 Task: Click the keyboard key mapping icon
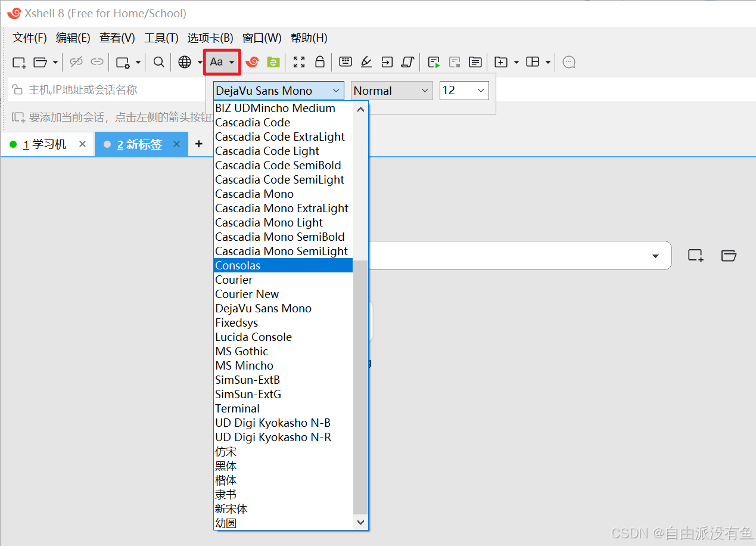pos(346,61)
